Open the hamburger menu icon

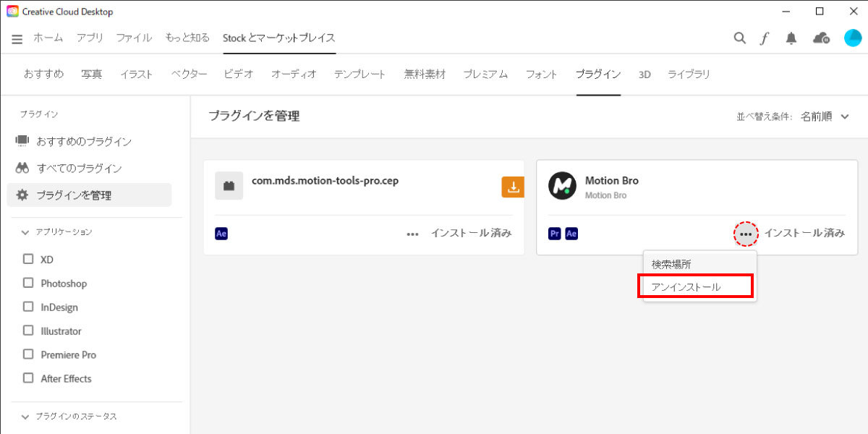17,39
